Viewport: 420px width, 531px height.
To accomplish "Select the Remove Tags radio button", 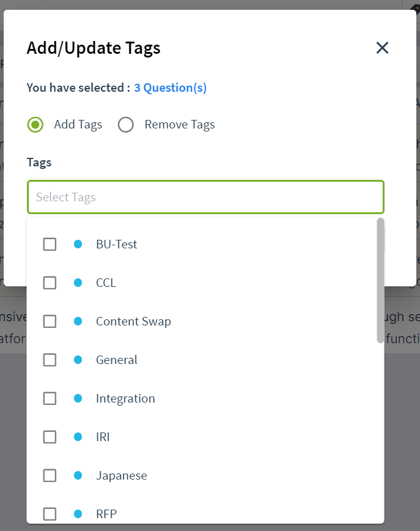I will [125, 125].
